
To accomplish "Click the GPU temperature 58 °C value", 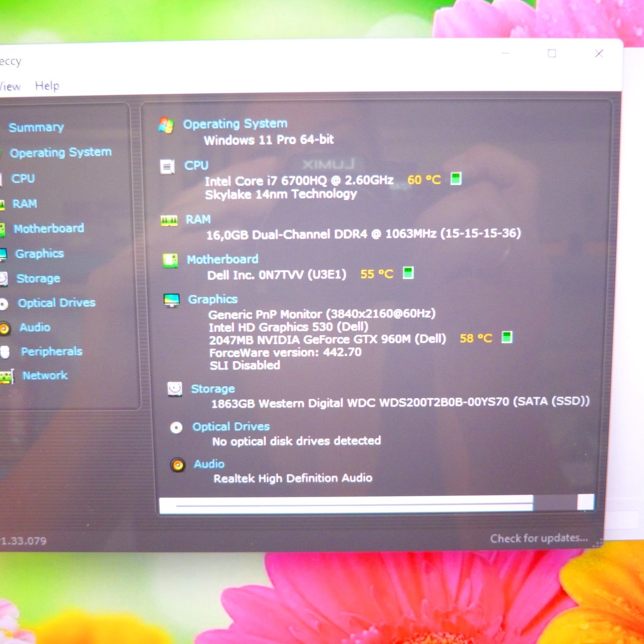I will (x=476, y=338).
